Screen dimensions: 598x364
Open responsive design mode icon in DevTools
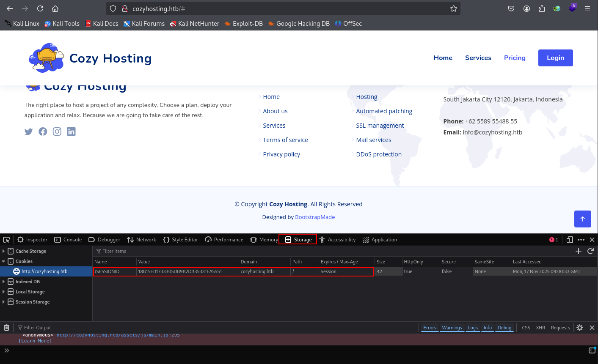pyautogui.click(x=570, y=240)
